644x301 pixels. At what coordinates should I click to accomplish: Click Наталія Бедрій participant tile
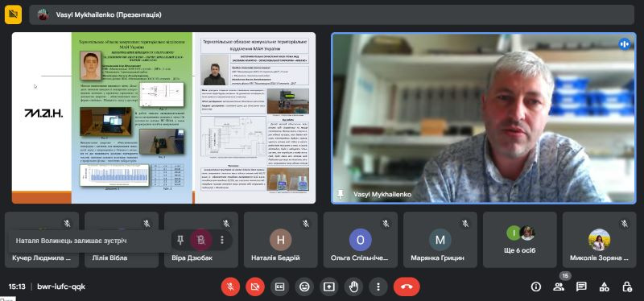280,240
